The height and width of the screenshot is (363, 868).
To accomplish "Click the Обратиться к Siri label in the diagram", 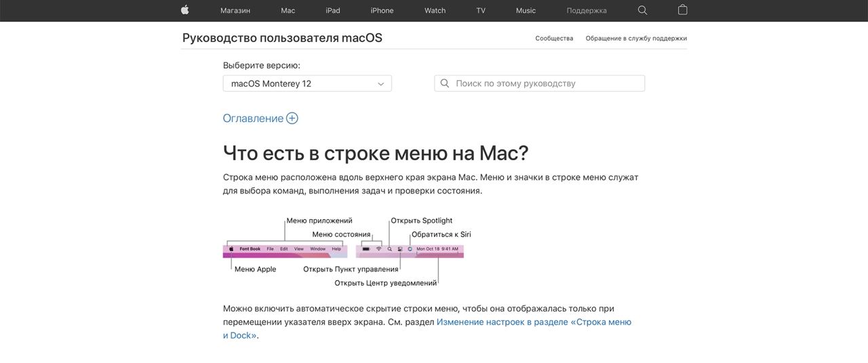I will point(441,235).
